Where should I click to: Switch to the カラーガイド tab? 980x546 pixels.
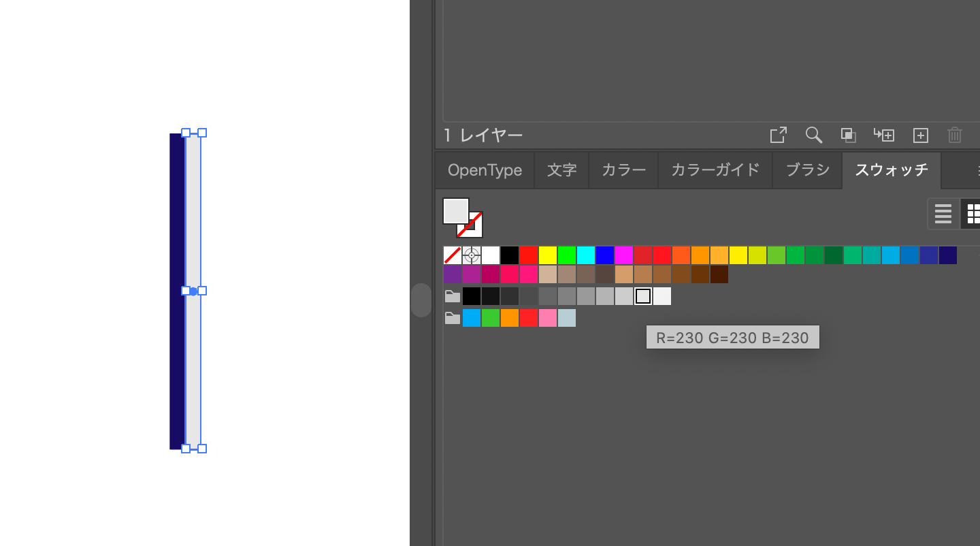pos(716,170)
